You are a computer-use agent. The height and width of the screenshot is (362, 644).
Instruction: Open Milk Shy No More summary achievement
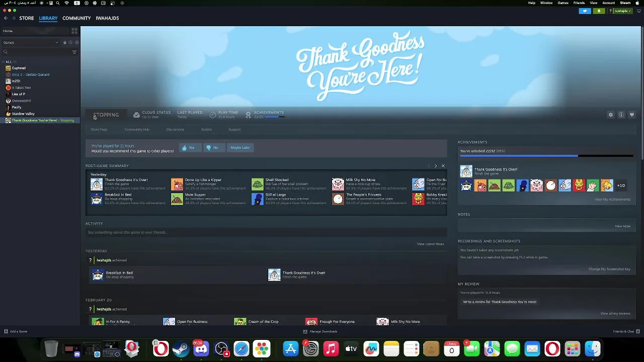pos(369,184)
